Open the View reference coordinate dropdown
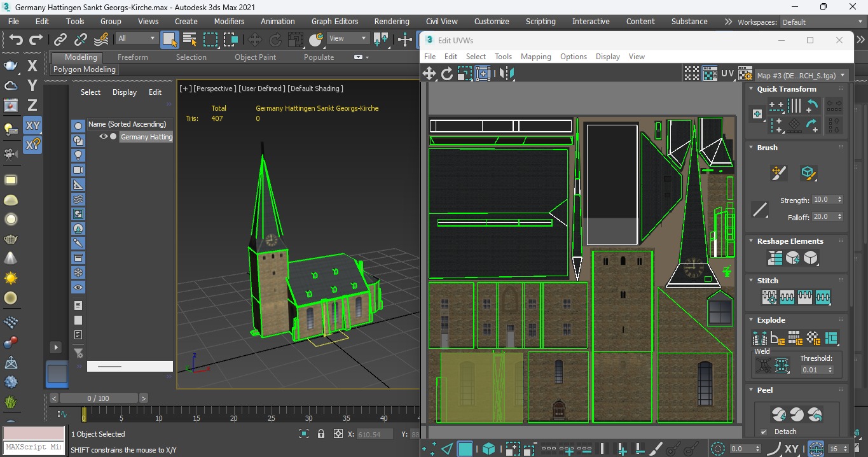 pos(347,38)
